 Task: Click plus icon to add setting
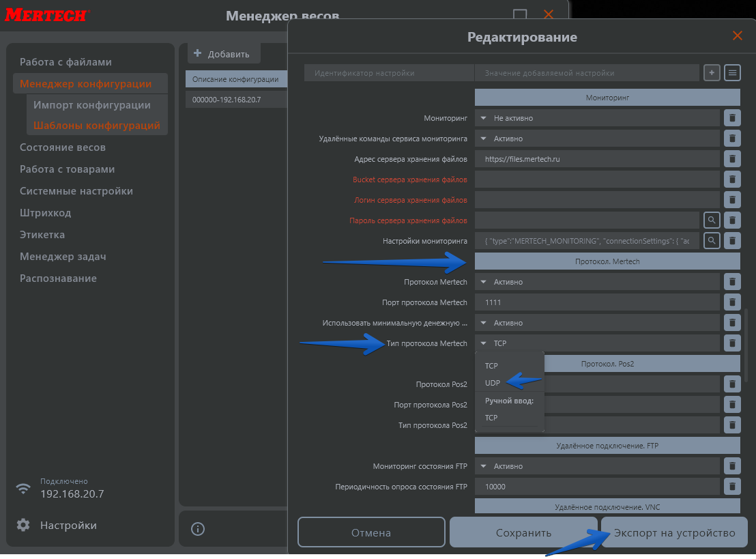pos(712,72)
